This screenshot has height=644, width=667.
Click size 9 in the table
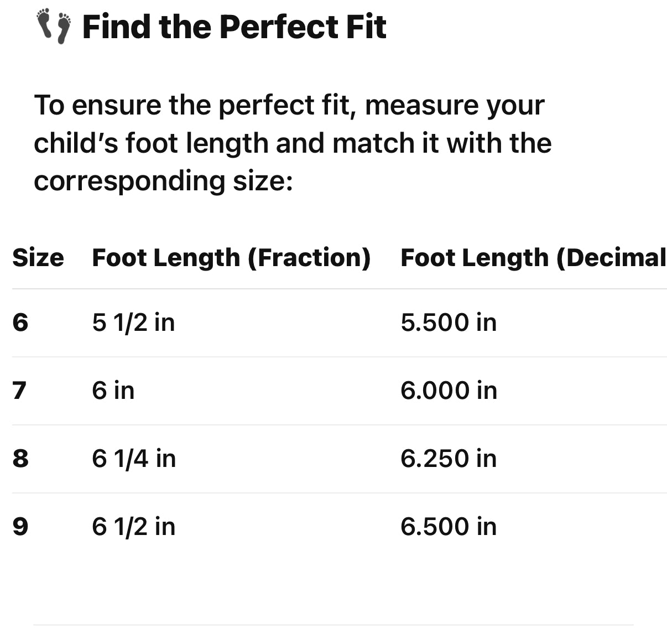click(x=20, y=527)
